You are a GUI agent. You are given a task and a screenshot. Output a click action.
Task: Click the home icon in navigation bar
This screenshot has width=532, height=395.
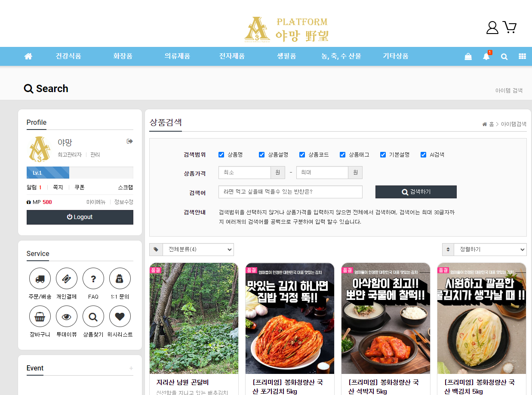(x=28, y=56)
